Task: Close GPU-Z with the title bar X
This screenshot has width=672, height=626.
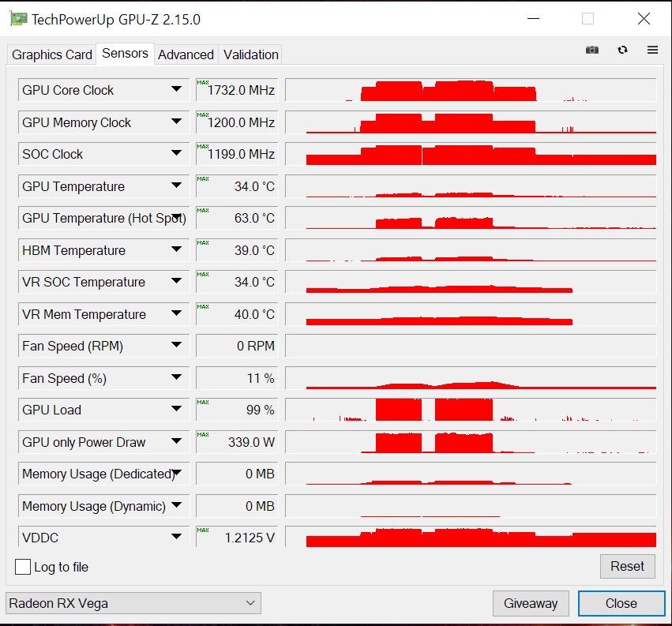Action: click(644, 18)
